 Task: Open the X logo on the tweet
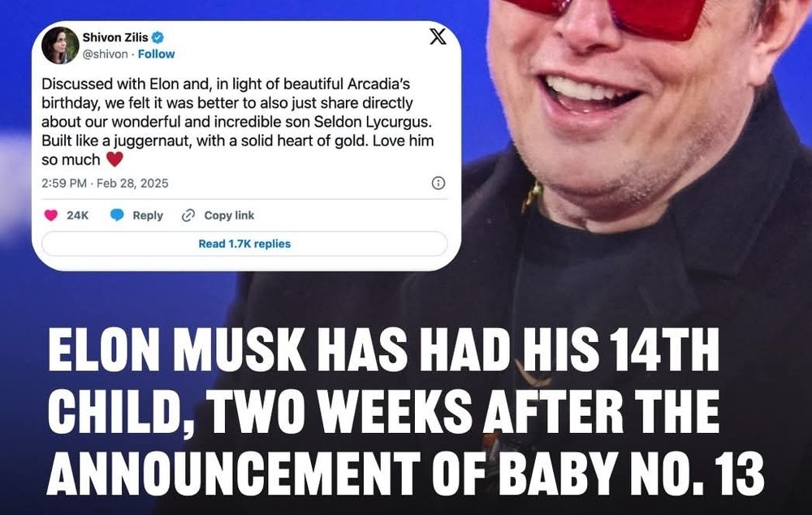pos(438,37)
